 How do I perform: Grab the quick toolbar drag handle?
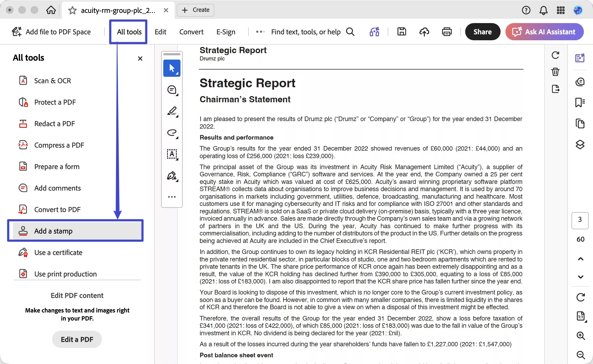point(172,54)
